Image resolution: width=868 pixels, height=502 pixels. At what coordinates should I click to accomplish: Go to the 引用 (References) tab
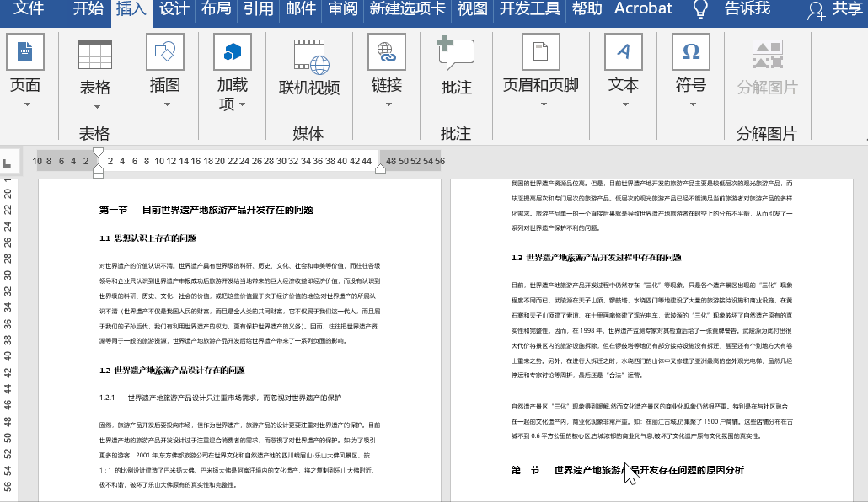259,8
